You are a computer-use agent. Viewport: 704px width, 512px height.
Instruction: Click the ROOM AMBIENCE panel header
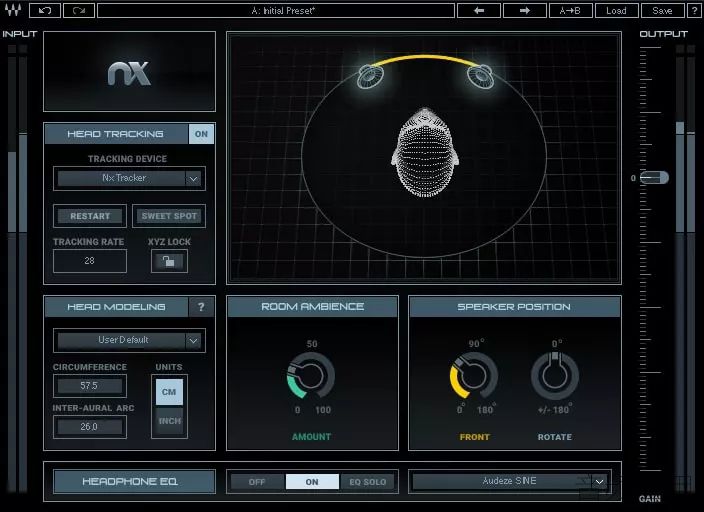coord(312,307)
